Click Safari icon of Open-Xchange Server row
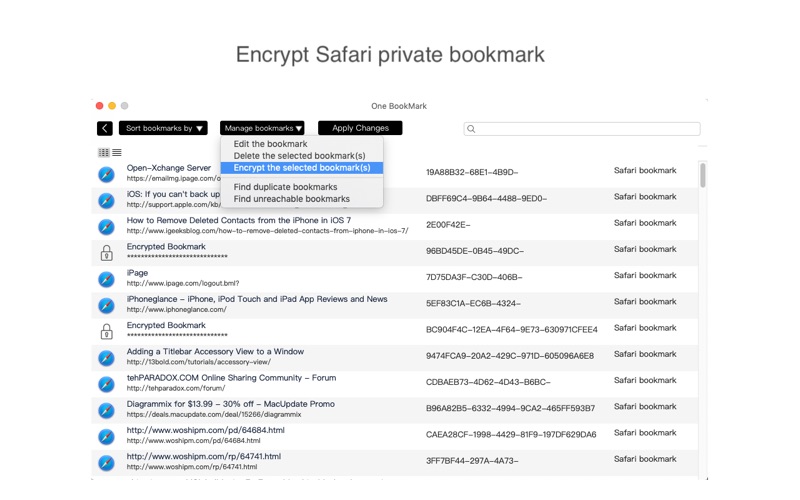This screenshot has width=800, height=500. click(106, 174)
